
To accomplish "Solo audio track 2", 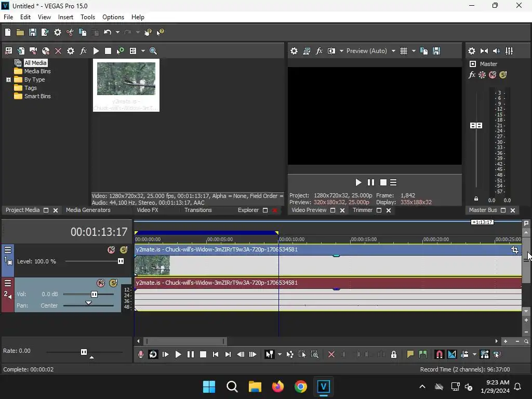I will click(x=113, y=283).
